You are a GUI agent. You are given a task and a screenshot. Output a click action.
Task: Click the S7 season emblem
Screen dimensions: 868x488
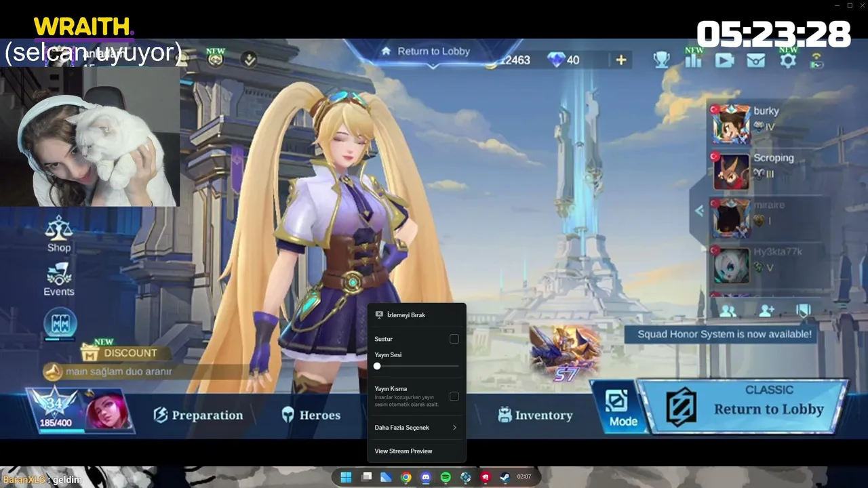coord(564,354)
